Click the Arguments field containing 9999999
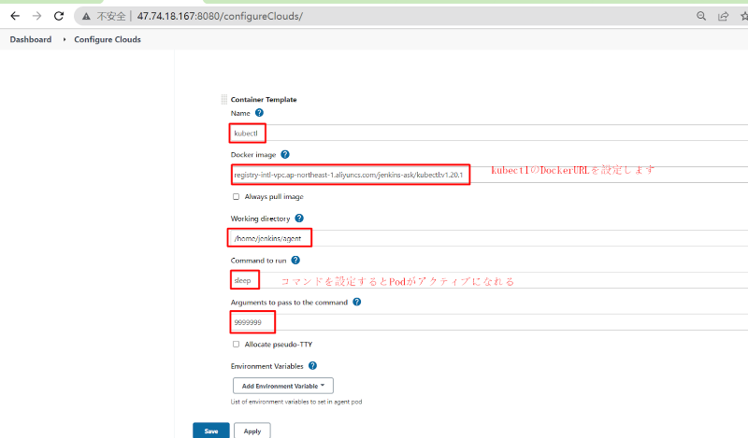748x438 pixels. (489, 322)
